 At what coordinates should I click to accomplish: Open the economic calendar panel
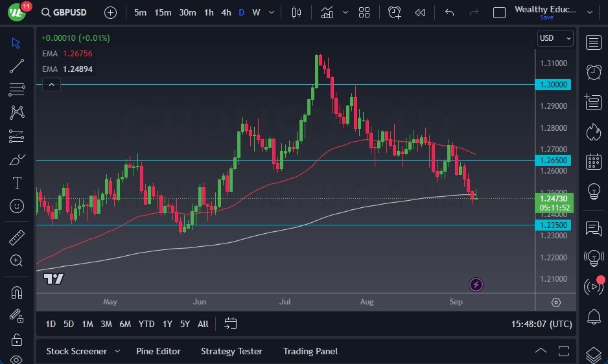tap(592, 161)
